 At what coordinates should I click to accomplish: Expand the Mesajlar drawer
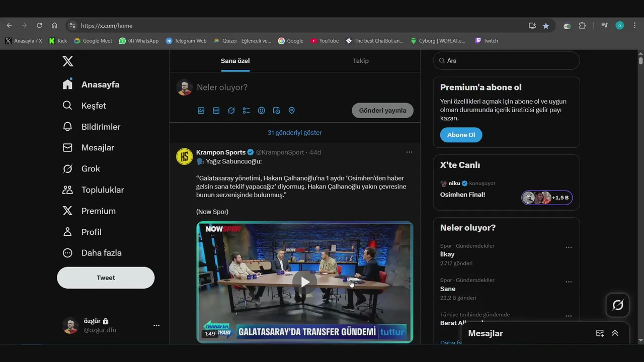pos(615,333)
